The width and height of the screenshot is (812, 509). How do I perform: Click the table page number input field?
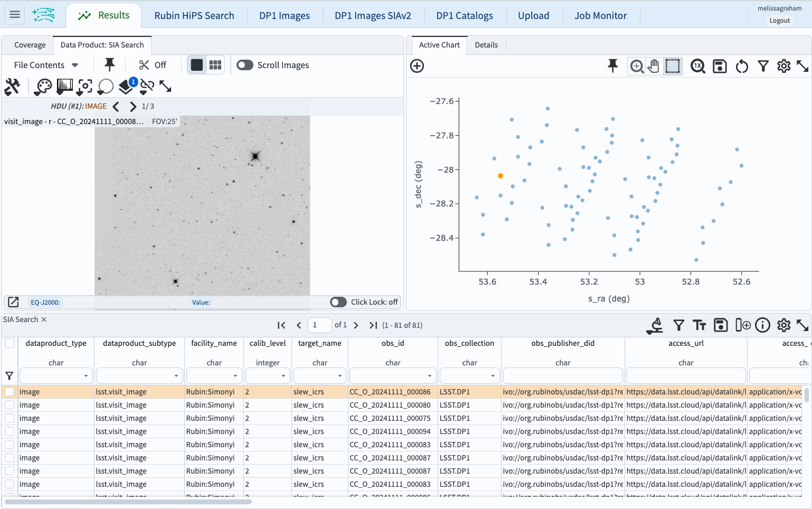[319, 325]
